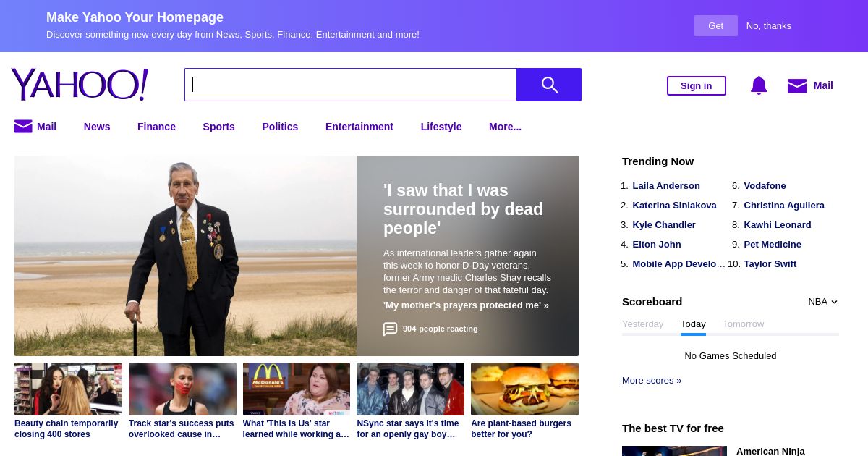Click the Yahoo logo
Viewport: 868px width, 456px height.
click(x=80, y=85)
